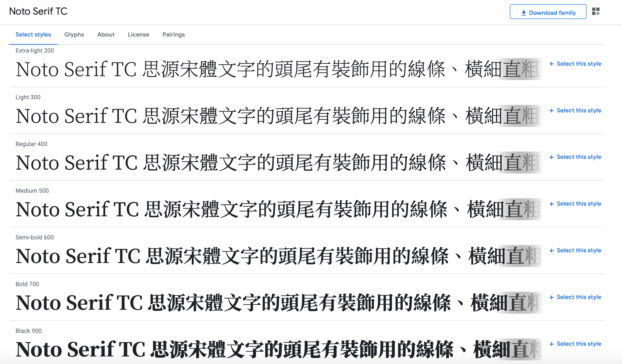Click plus icon for Bold 700 style

point(551,297)
